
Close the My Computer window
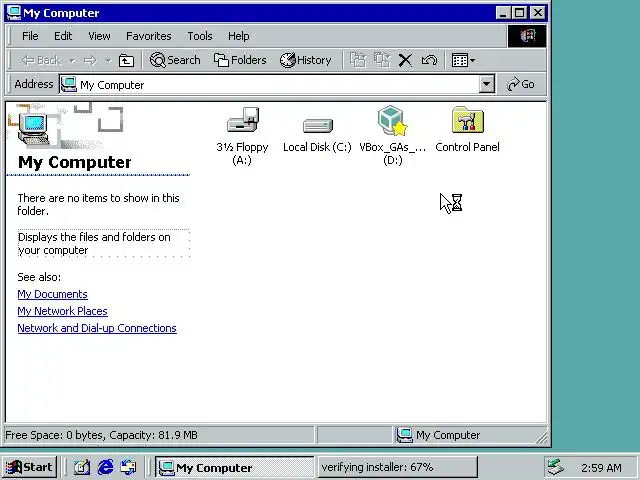click(x=538, y=13)
